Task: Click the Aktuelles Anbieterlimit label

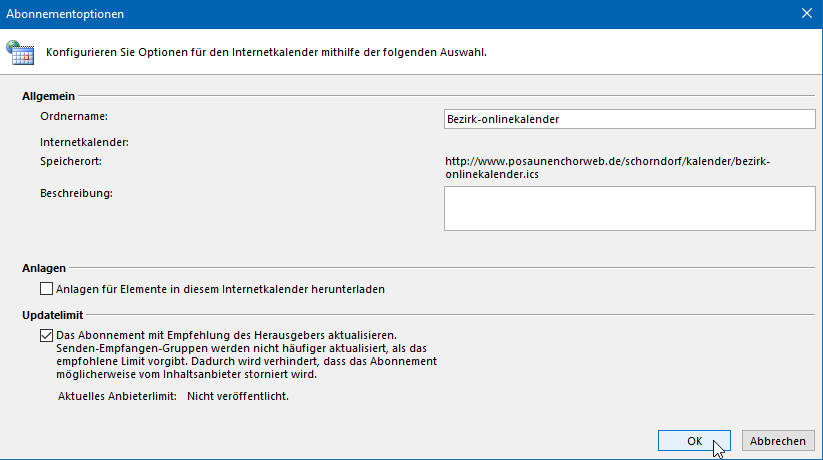Action: pyautogui.click(x=117, y=396)
